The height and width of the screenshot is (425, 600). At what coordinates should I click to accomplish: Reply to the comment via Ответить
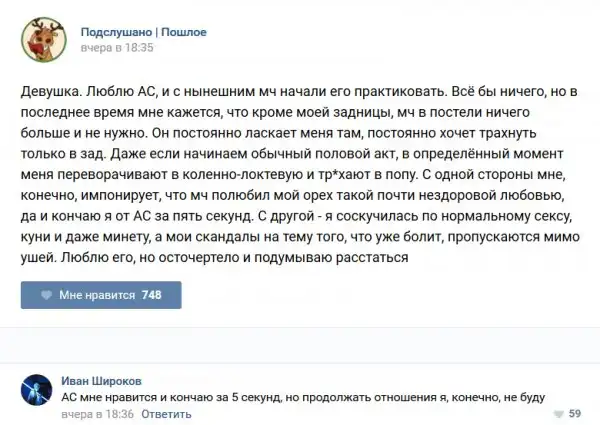click(x=164, y=412)
